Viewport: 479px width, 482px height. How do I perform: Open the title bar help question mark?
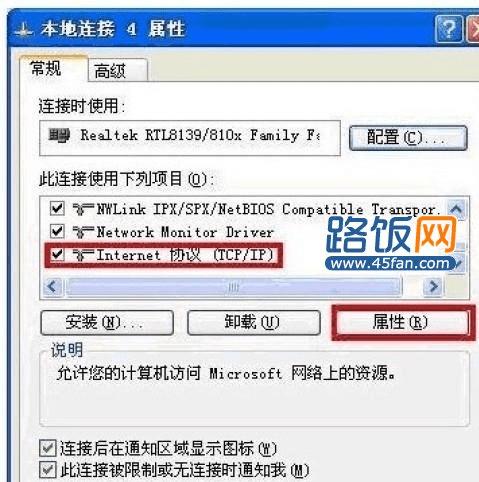pos(449,29)
